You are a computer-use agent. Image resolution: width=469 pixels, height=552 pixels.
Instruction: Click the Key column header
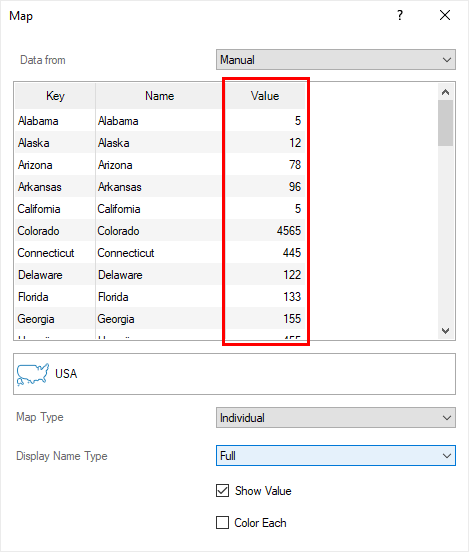click(55, 96)
